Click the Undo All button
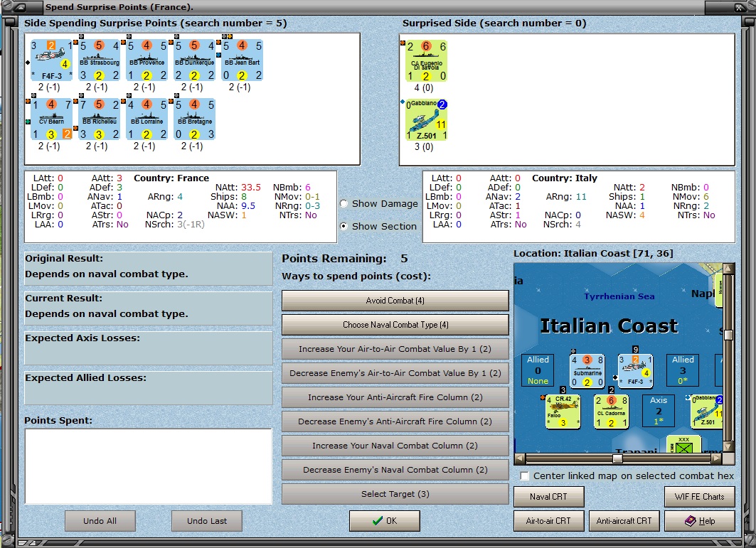The width and height of the screenshot is (756, 548). click(100, 521)
